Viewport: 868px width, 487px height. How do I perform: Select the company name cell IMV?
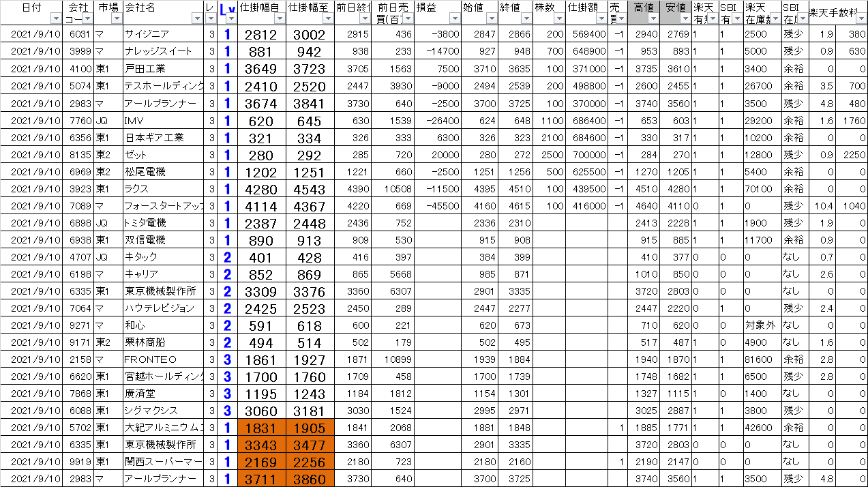164,122
